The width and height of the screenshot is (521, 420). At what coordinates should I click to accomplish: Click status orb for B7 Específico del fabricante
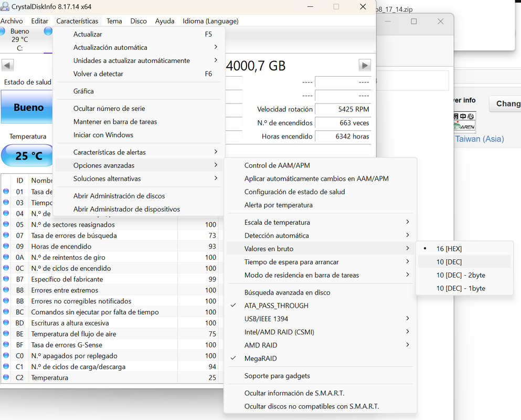tap(6, 279)
